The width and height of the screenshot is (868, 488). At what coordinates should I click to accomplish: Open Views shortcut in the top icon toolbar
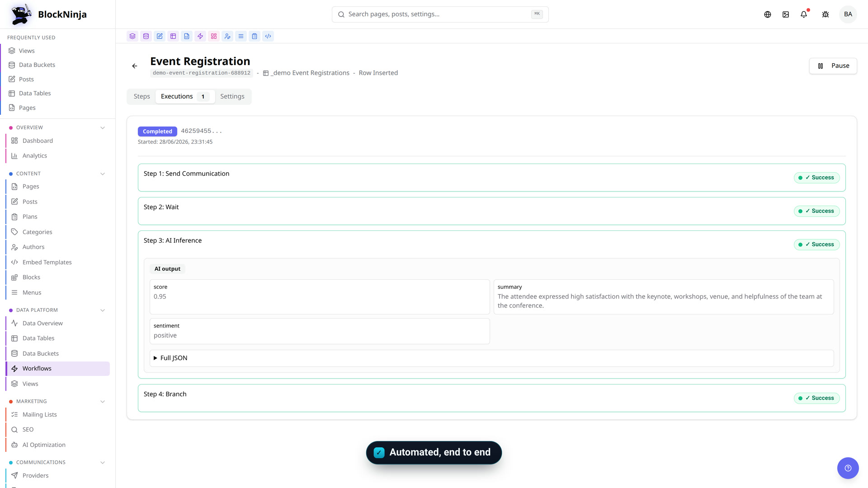coord(132,36)
